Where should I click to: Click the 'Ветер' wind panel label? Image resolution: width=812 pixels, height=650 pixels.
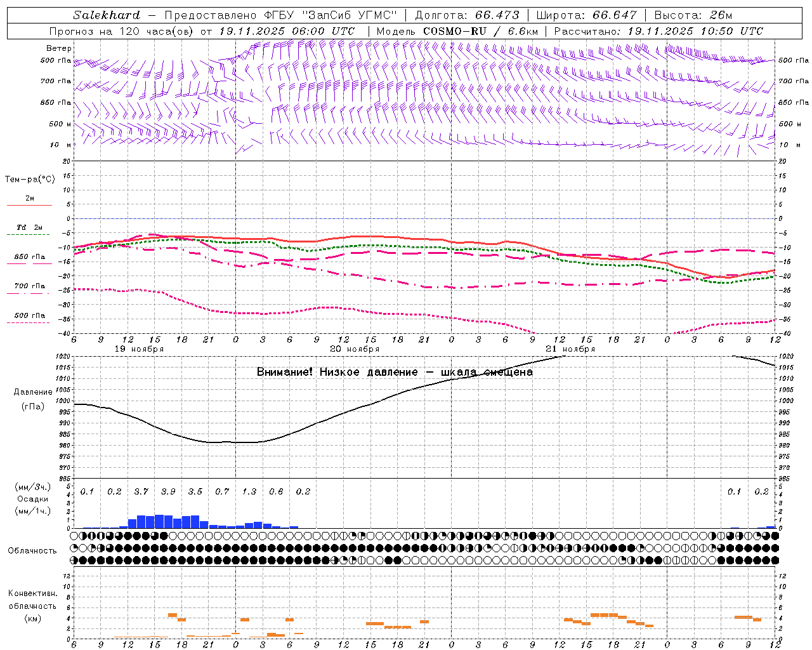[x=59, y=48]
